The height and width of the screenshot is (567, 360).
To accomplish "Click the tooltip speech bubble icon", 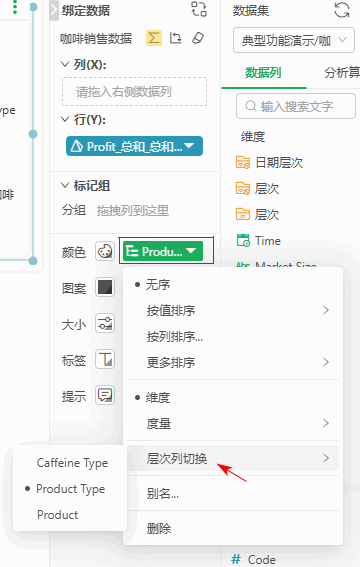I will [105, 395].
